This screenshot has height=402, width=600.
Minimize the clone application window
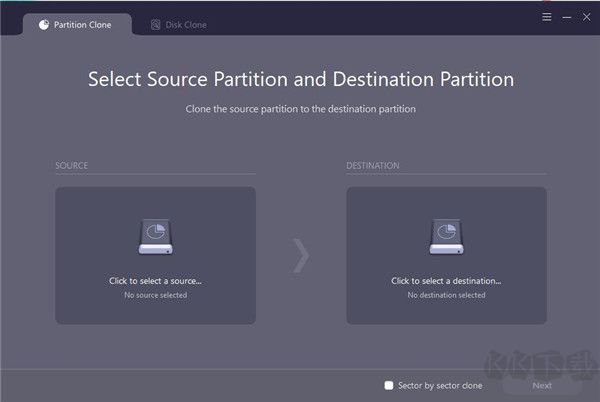click(x=567, y=17)
